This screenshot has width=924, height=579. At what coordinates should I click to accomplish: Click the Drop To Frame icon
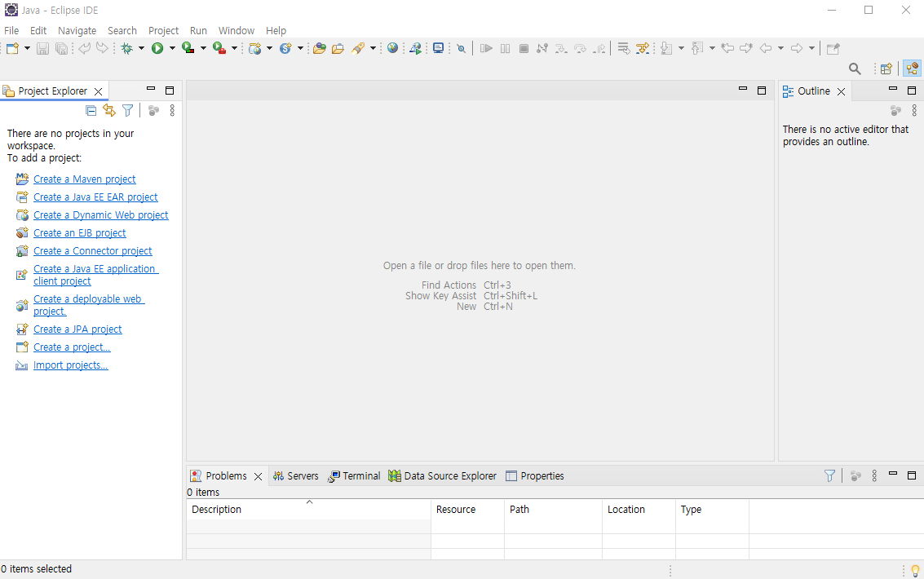623,48
